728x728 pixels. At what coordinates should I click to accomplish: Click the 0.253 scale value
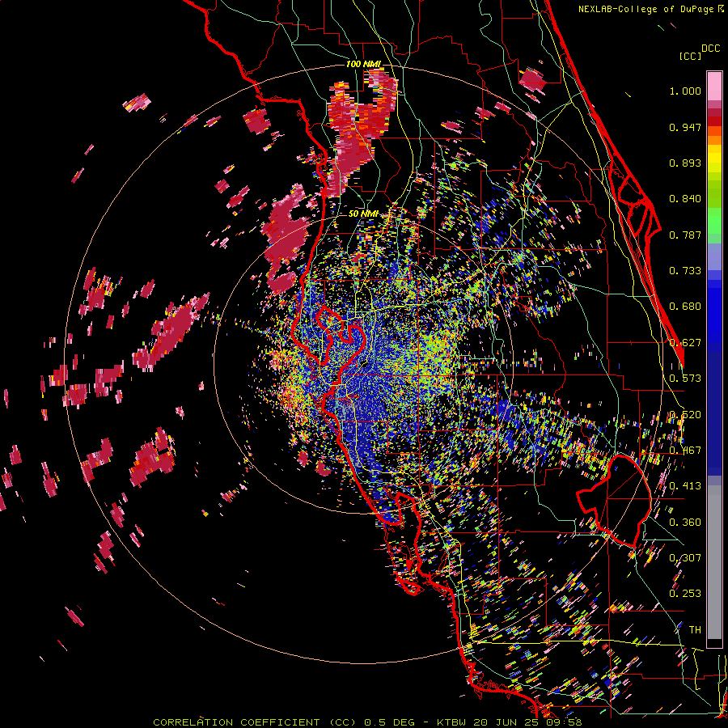point(685,594)
